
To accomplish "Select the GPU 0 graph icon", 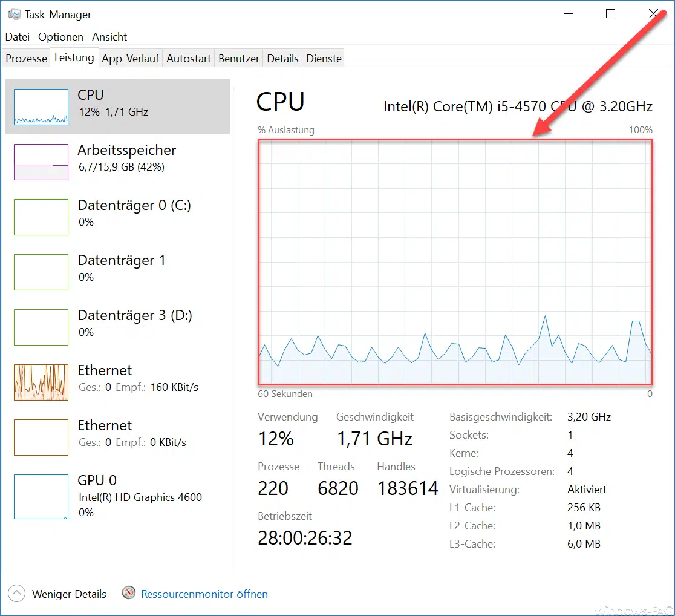I will coord(41,496).
